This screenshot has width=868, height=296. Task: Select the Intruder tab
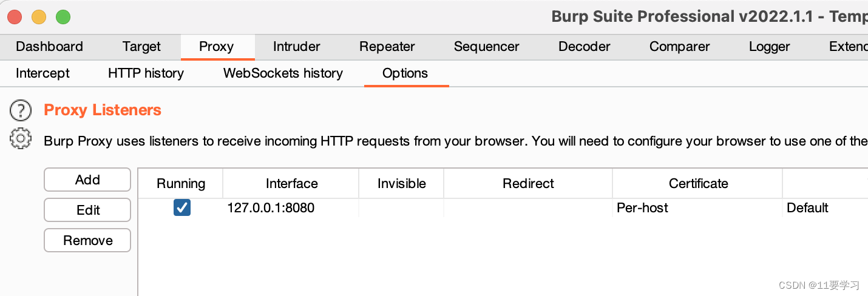click(x=296, y=47)
